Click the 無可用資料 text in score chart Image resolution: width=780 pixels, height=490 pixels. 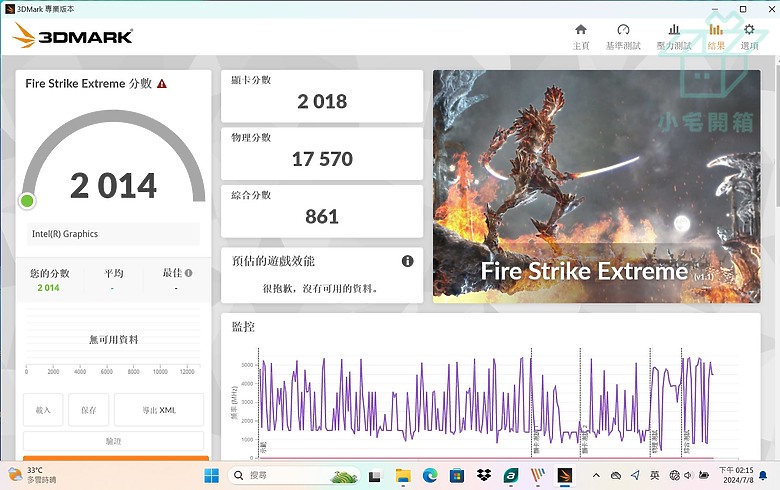pyautogui.click(x=113, y=340)
